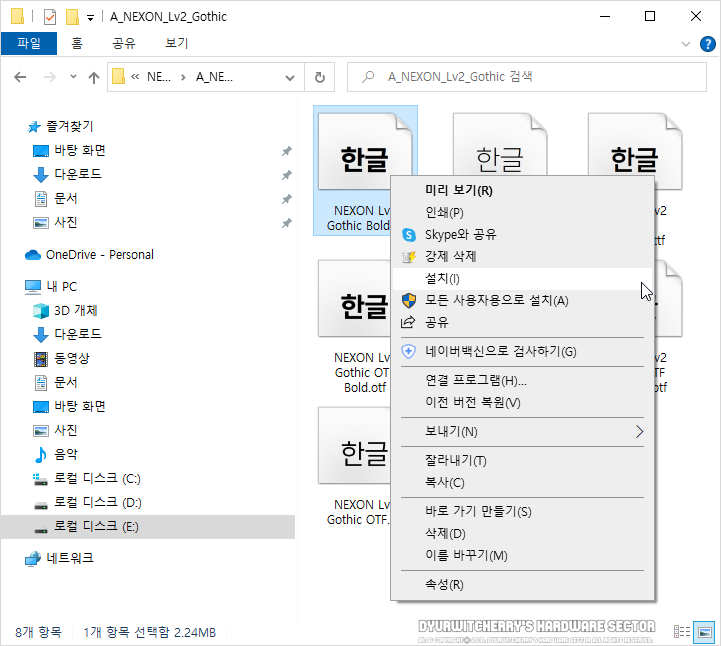Click the local disk C drive icon
Screen dimensions: 721x646
[40, 479]
